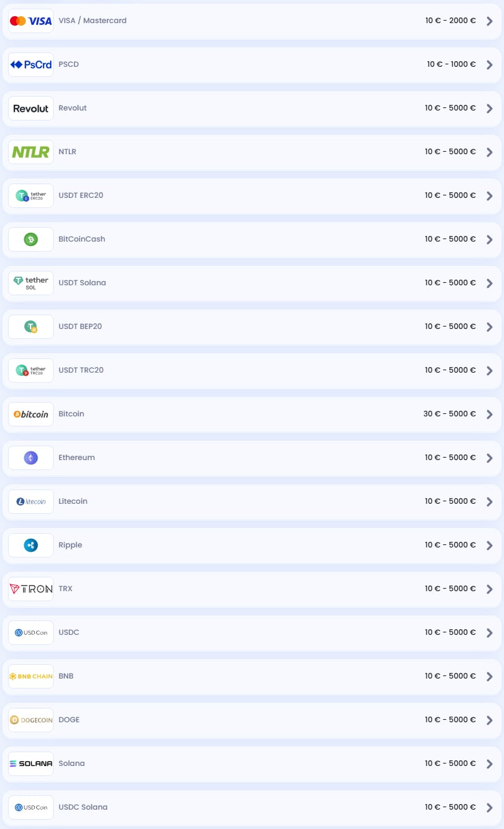
Task: Click the PsCrd logo icon
Action: pos(31,65)
